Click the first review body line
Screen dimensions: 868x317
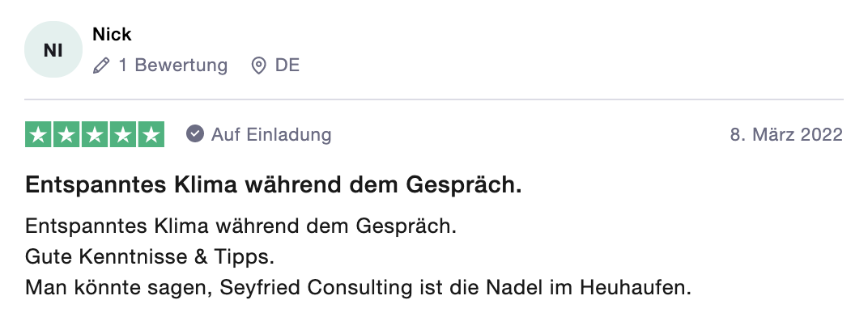pyautogui.click(x=240, y=226)
